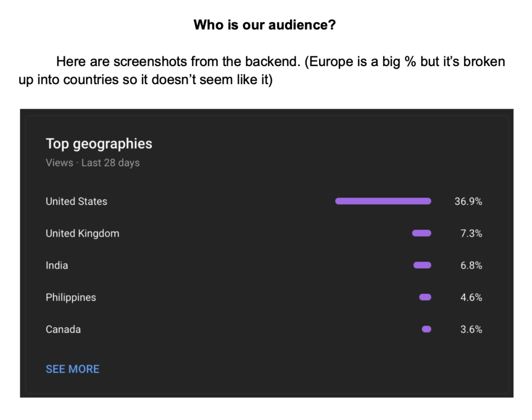This screenshot has height=420, width=532.
Task: Click the 3.6% value
Action: point(471,330)
